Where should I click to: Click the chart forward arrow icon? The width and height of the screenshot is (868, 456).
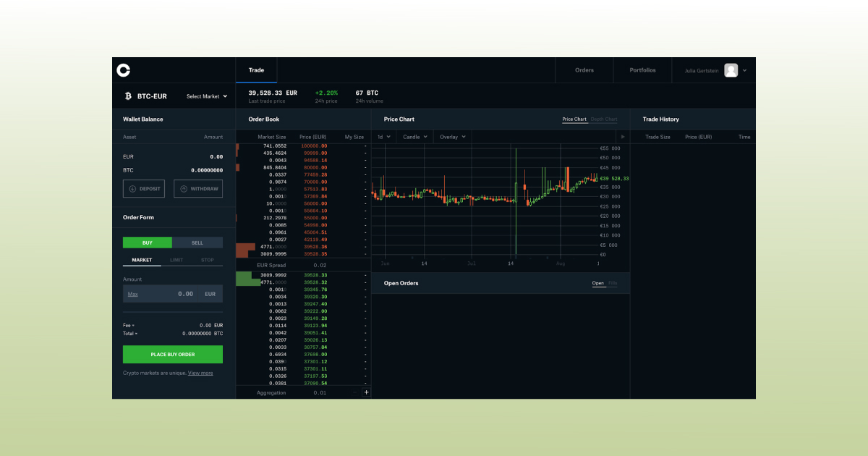tap(621, 136)
